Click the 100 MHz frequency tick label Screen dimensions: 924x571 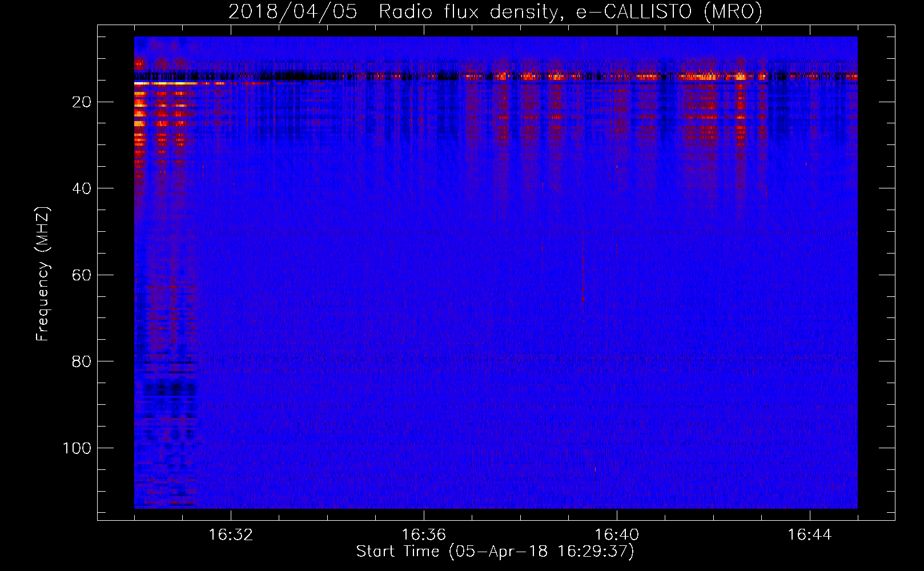[x=77, y=448]
